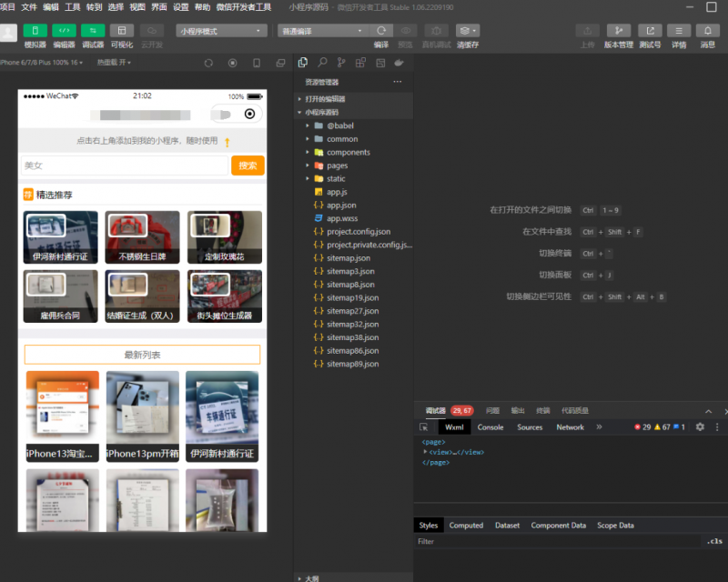Toggle the 调试器 debugger panel button
Image resolution: width=728 pixels, height=582 pixels.
(x=93, y=31)
